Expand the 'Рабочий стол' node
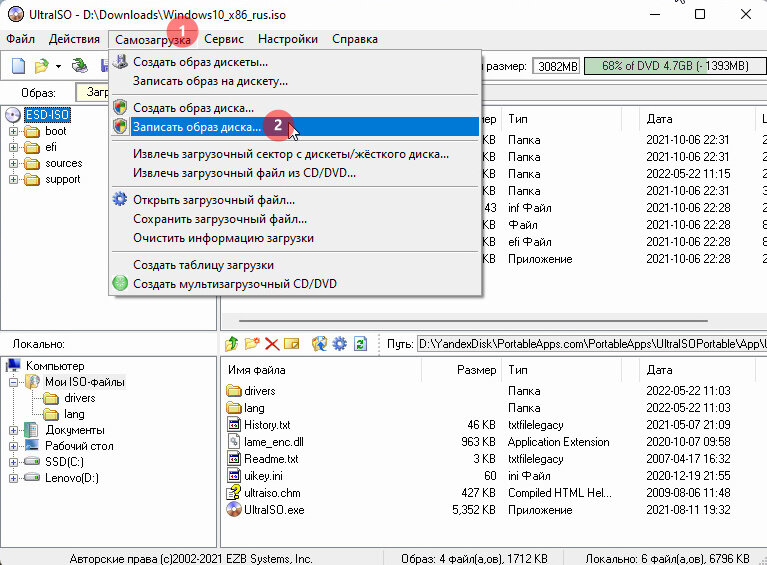Screen dimensions: 767x565 [13, 446]
